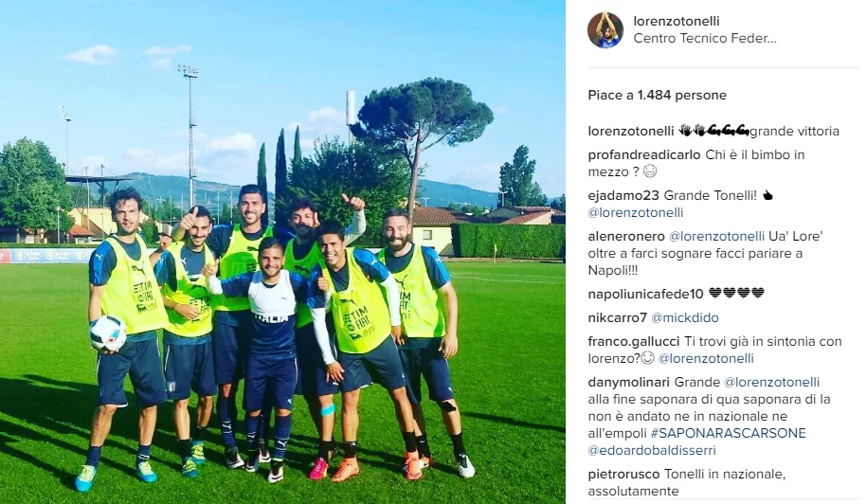View the 1.484 persone likes list
This screenshot has height=504, width=867.
pyautogui.click(x=682, y=95)
